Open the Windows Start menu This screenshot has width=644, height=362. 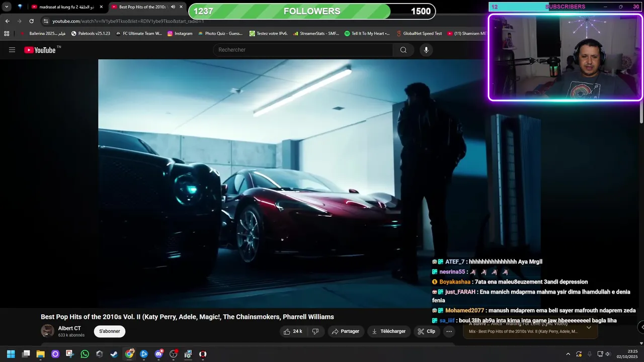pos(11,354)
